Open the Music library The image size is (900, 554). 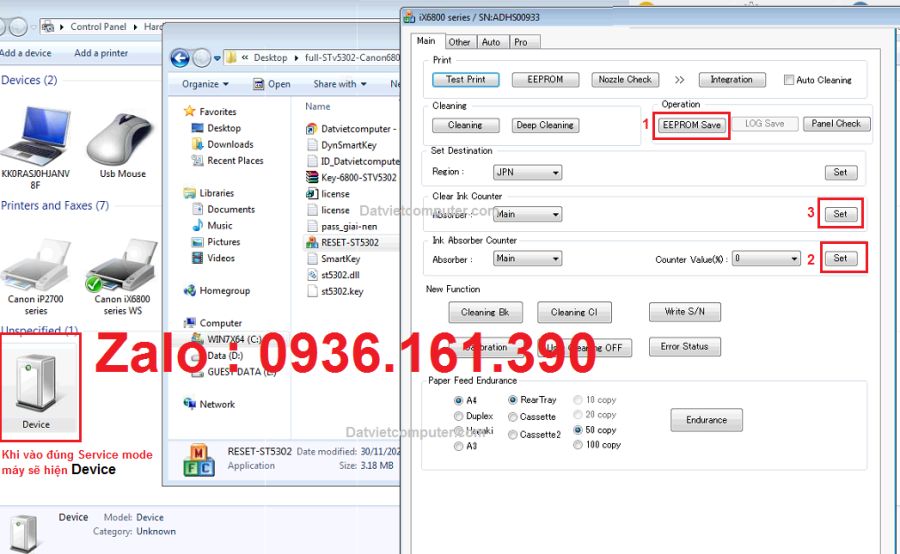click(212, 226)
